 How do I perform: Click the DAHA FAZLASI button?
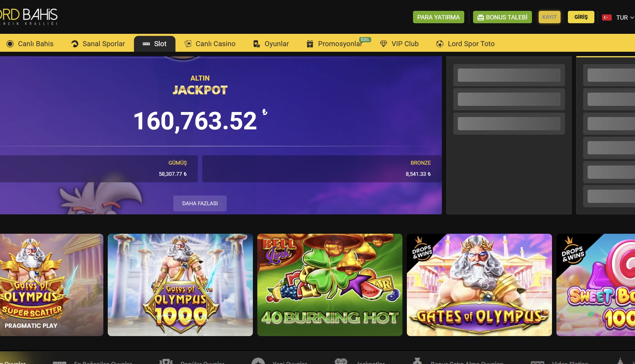click(x=200, y=203)
